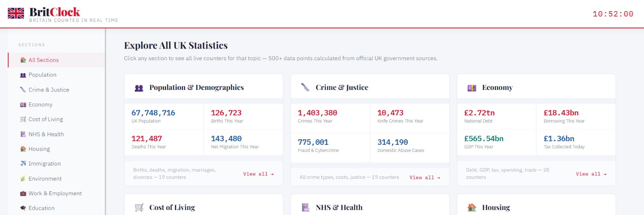Open the Environment section from sidebar

click(45, 178)
